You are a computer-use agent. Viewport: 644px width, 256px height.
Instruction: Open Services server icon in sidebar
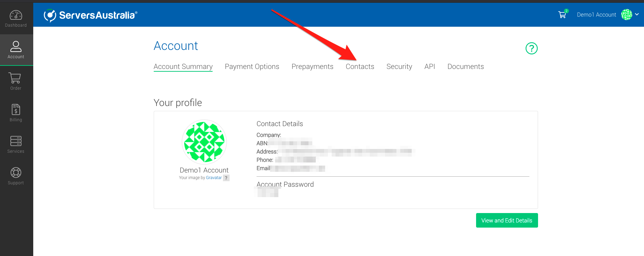tap(16, 141)
